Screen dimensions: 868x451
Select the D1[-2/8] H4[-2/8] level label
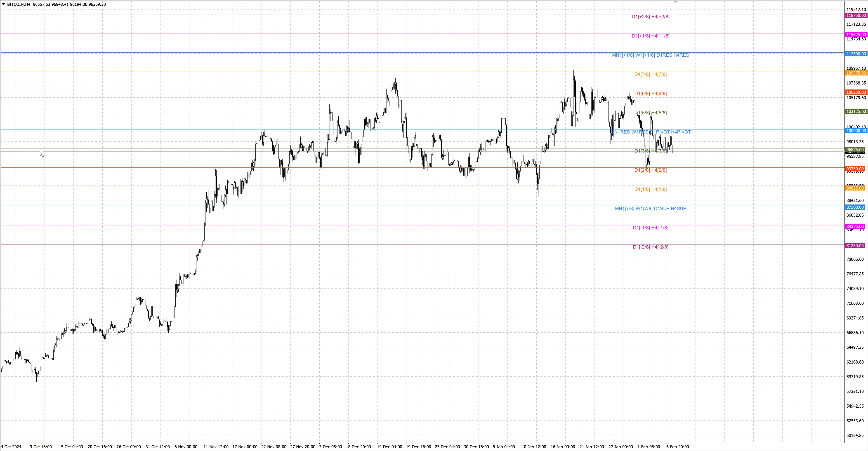650,247
